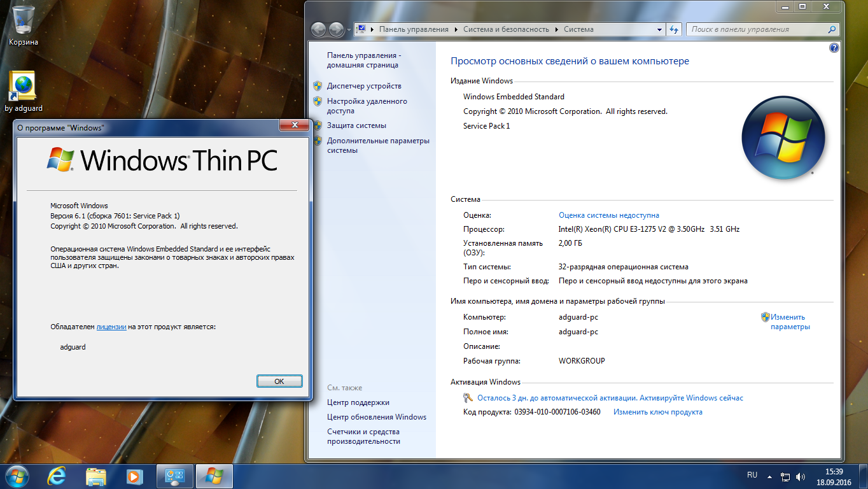The height and width of the screenshot is (489, 868).
Task: Click 'Изменить ключ продукта' link
Action: click(658, 412)
